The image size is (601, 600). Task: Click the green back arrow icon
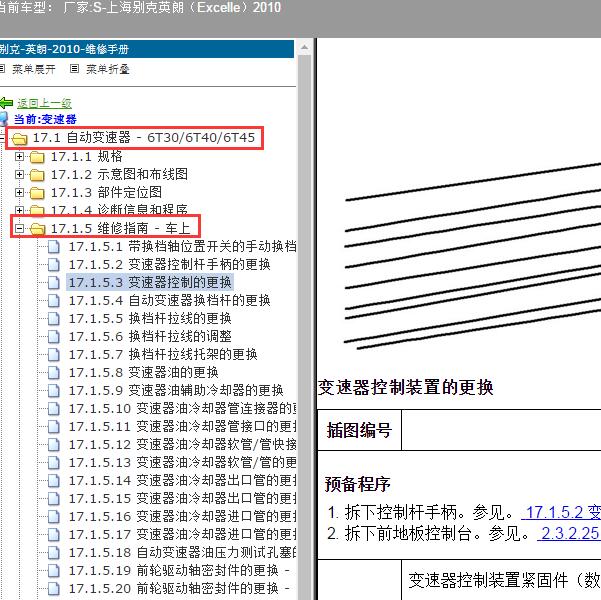pyautogui.click(x=6, y=103)
